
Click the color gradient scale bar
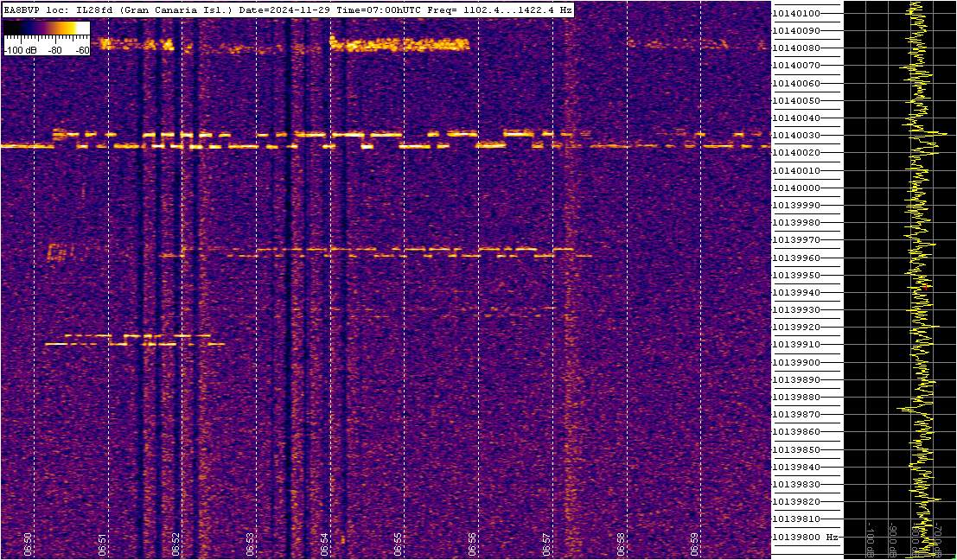(x=47, y=29)
